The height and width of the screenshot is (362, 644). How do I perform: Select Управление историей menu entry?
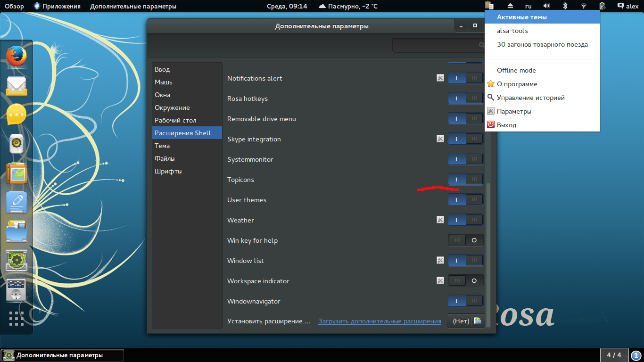point(542,98)
